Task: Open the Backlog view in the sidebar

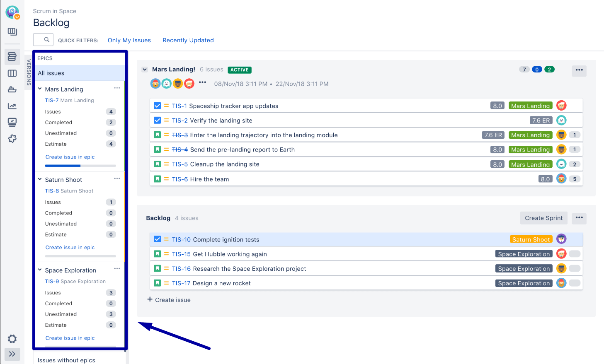Action: tap(12, 57)
